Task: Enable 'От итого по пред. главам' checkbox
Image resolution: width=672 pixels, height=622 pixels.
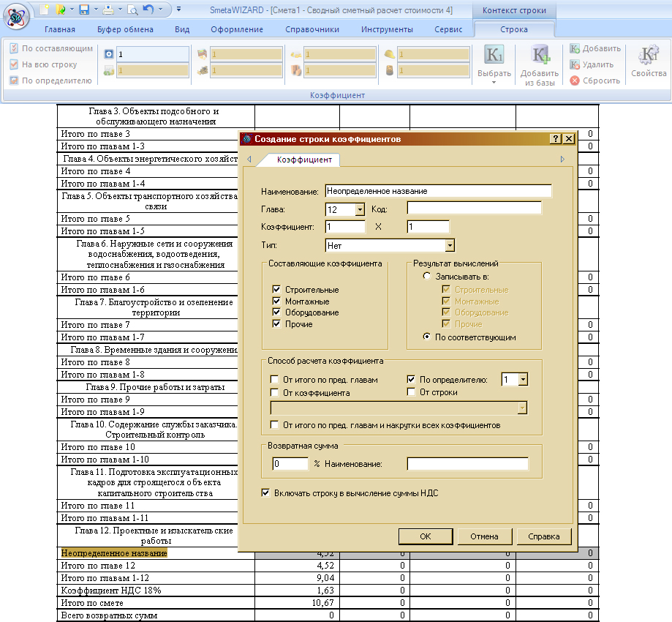Action: pos(275,380)
